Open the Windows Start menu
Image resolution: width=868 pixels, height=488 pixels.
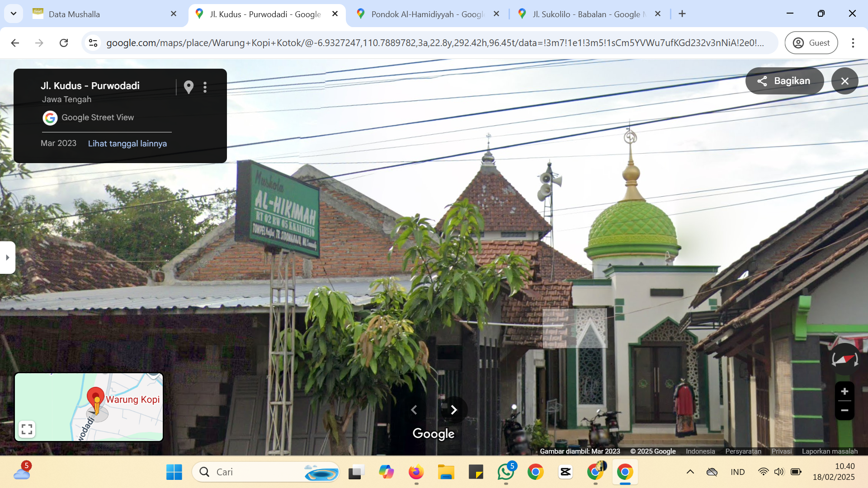coord(174,472)
